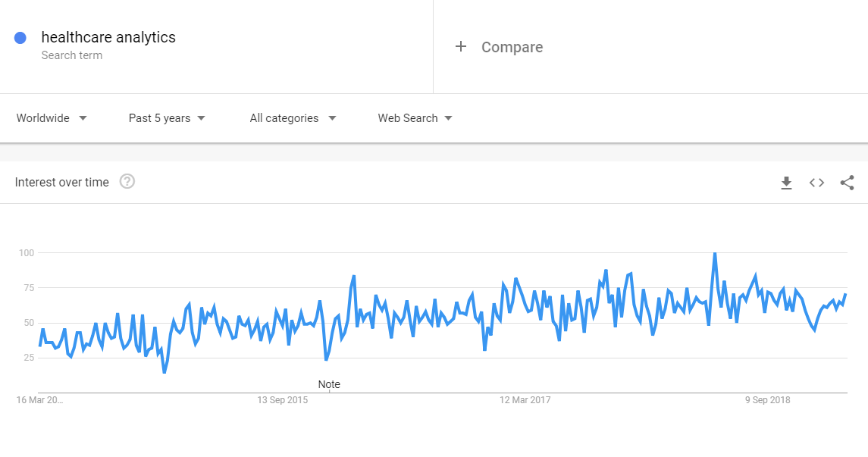Open the All categories dropdown

point(293,117)
